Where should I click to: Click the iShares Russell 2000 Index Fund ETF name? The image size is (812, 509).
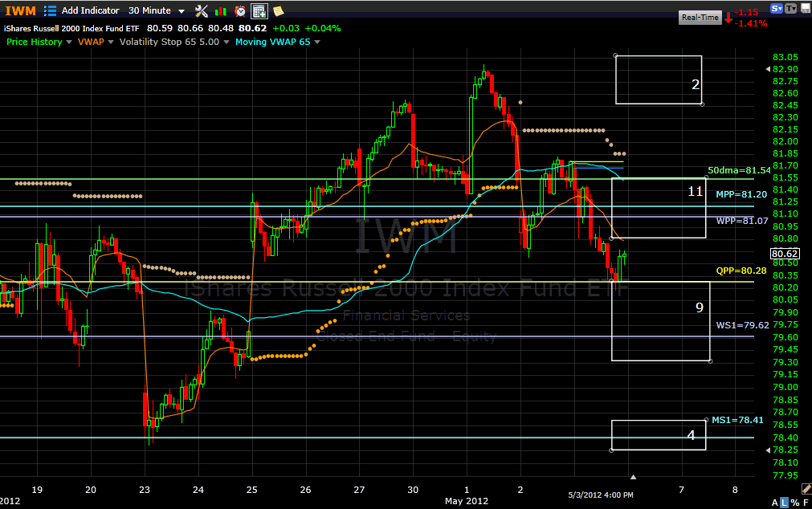[71, 28]
